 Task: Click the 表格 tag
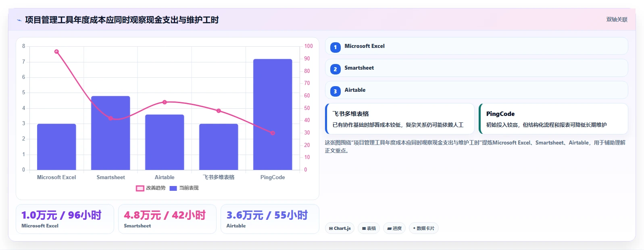[369, 228]
